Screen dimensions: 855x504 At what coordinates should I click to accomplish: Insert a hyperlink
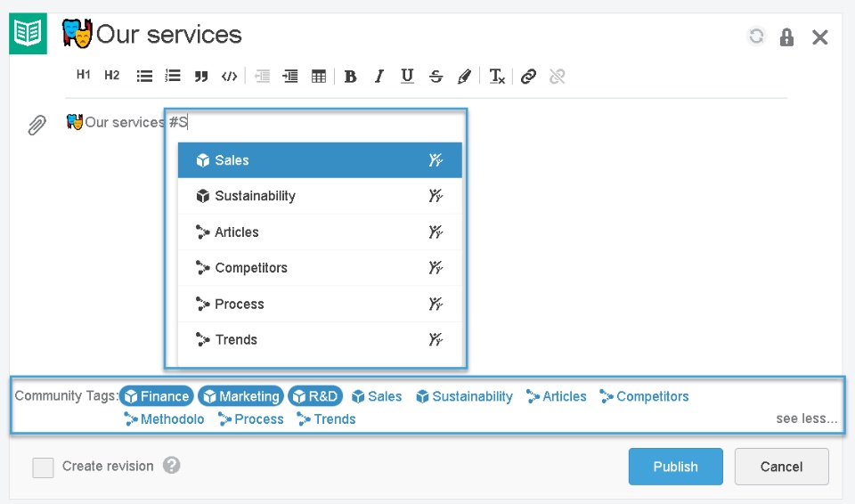tap(529, 77)
